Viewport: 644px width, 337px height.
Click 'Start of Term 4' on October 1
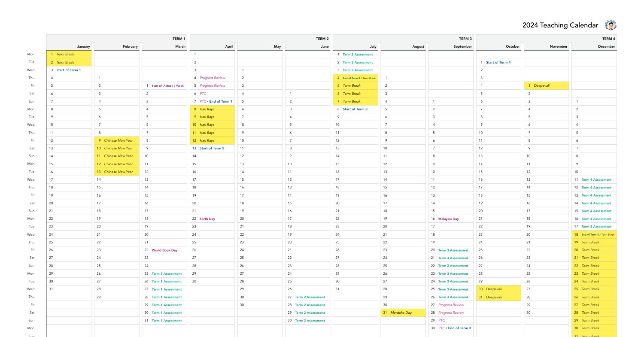pyautogui.click(x=498, y=62)
